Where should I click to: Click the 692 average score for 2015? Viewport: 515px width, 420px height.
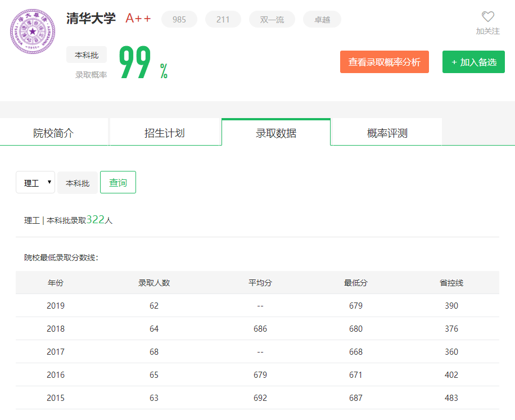260,398
